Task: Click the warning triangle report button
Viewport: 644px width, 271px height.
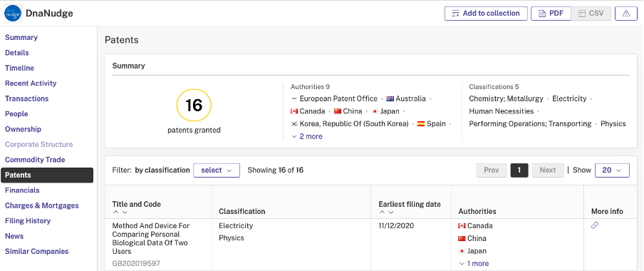Action: coord(626,14)
